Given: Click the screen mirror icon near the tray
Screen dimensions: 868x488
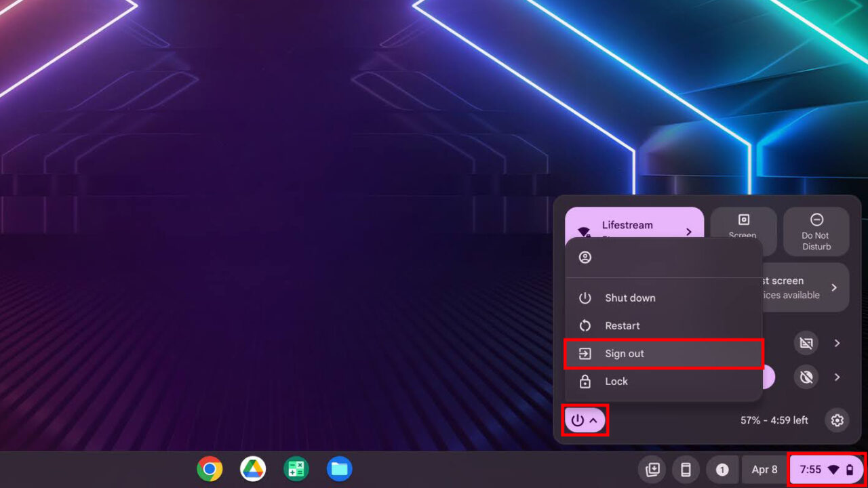Looking at the screenshot, I should pyautogui.click(x=652, y=469).
